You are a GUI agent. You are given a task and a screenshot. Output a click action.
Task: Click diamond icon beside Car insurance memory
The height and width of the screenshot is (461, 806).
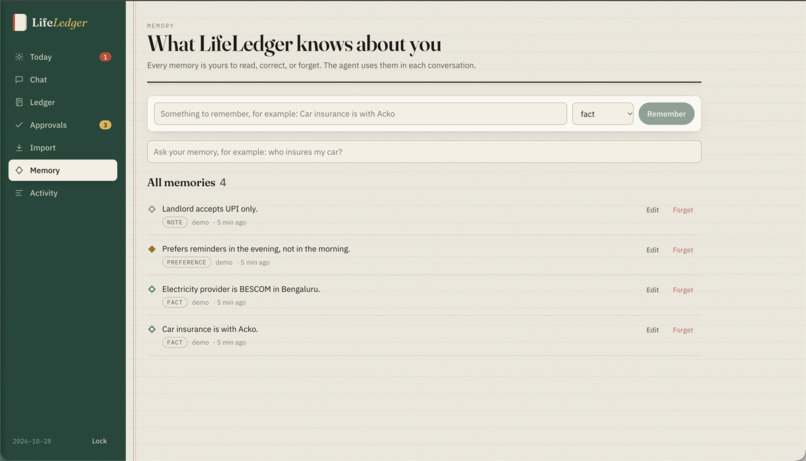point(152,329)
